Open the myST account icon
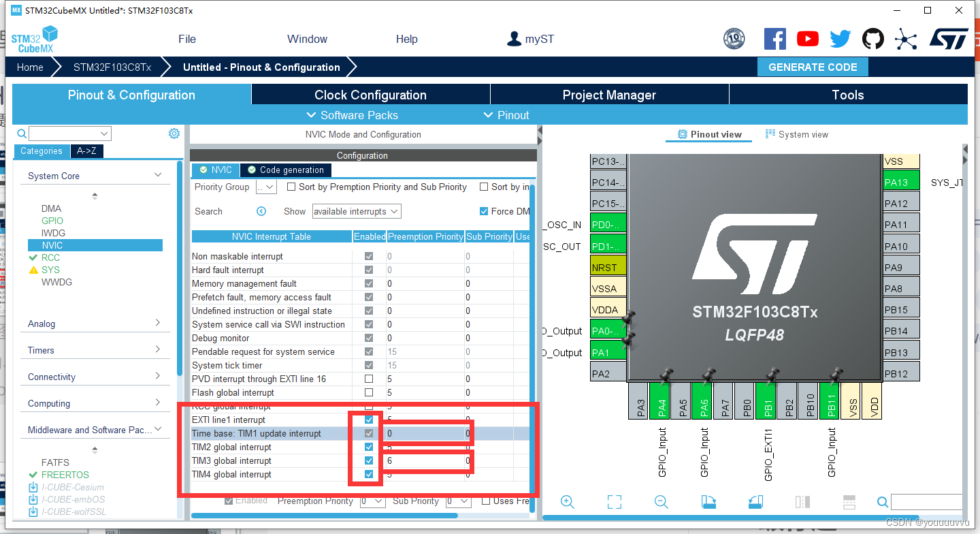 (x=514, y=39)
